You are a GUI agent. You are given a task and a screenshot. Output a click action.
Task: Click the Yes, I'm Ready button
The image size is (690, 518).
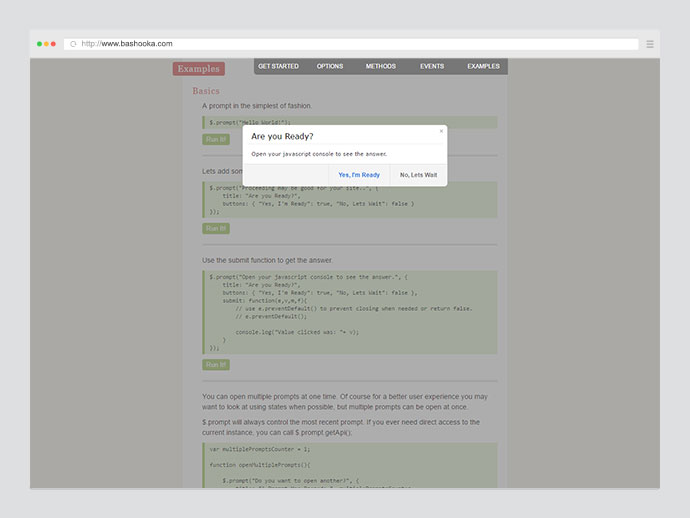[359, 175]
